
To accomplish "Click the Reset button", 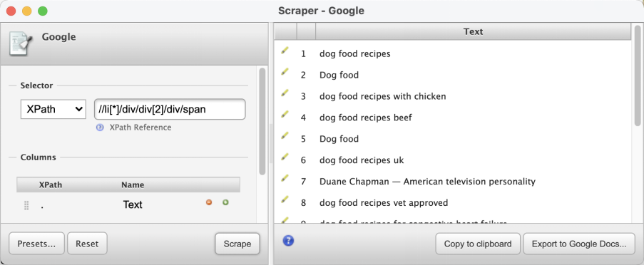I will click(87, 244).
